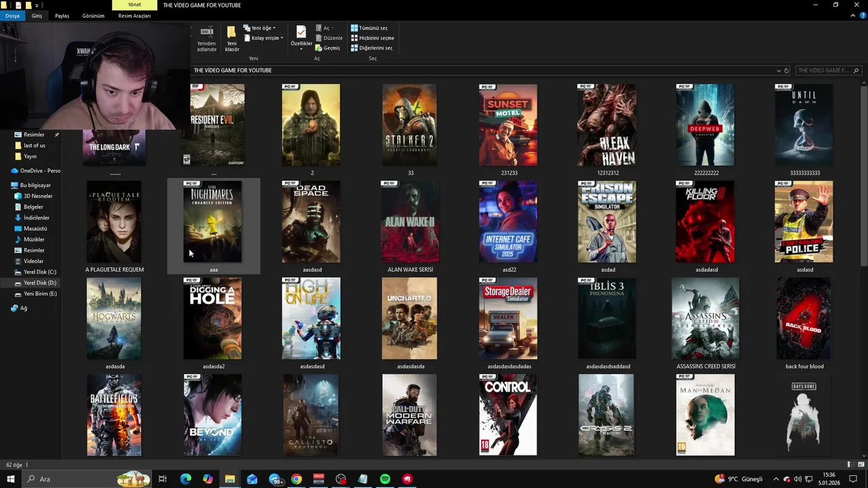Click the search box for THE VIDEO GAME
This screenshot has height=488, width=868.
pyautogui.click(x=827, y=70)
